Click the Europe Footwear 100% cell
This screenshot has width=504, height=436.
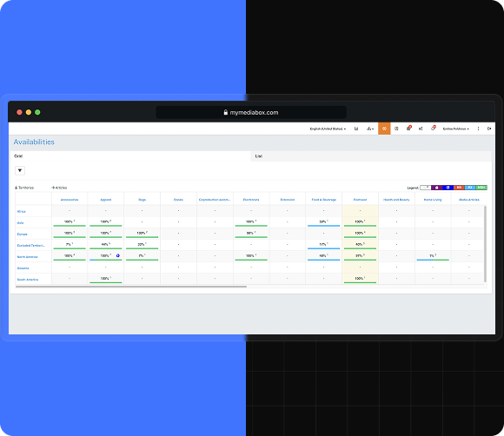click(360, 234)
